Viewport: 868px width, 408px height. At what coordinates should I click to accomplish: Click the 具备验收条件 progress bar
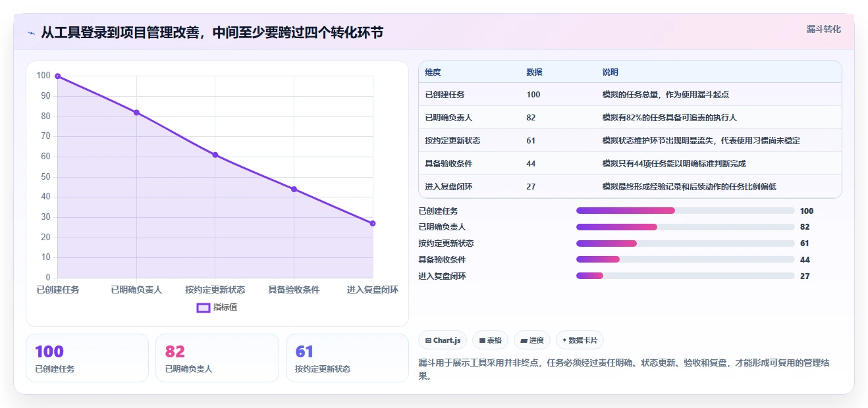tap(685, 259)
